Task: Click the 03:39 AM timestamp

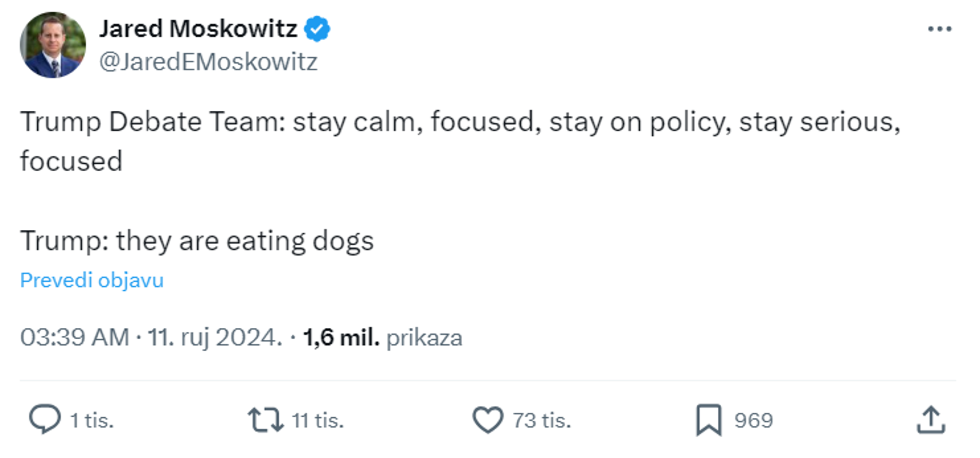Action: 75,338
